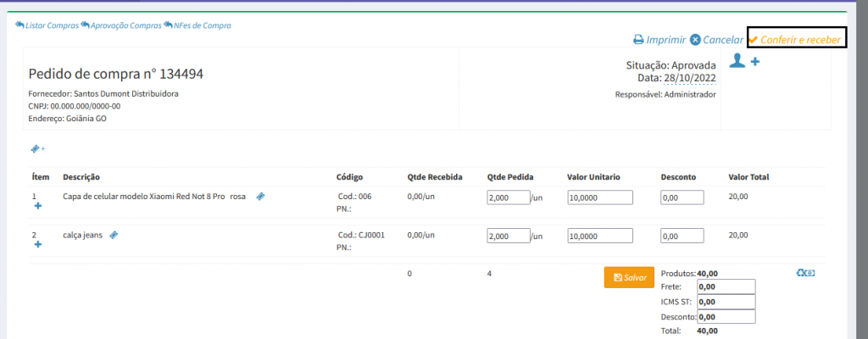Click the tag-plus icon above the items table

click(x=37, y=148)
